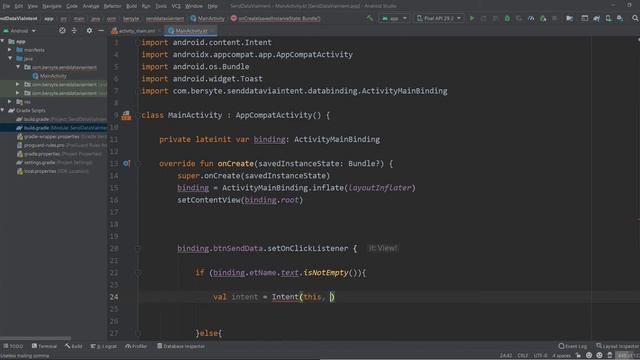Screen dimensions: 640x360
Task: Open the Database Inspector tool window
Action: click(x=181, y=346)
